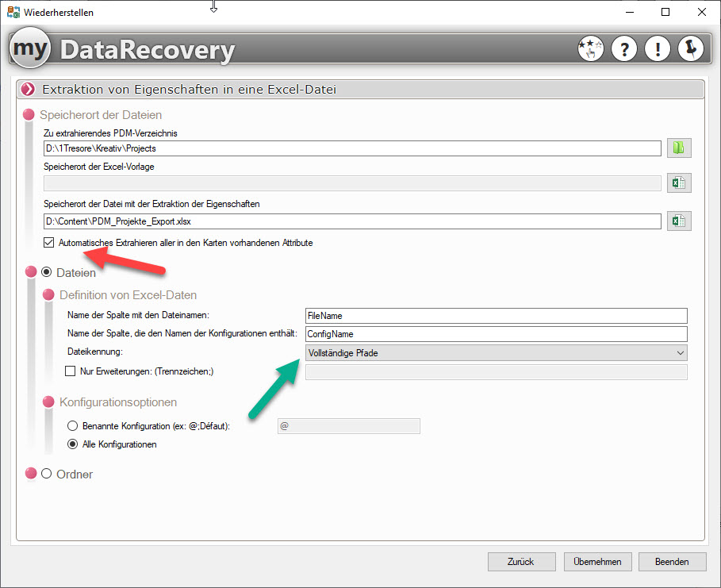This screenshot has height=588, width=721.
Task: Browse for export Excel file location icon
Action: [679, 221]
